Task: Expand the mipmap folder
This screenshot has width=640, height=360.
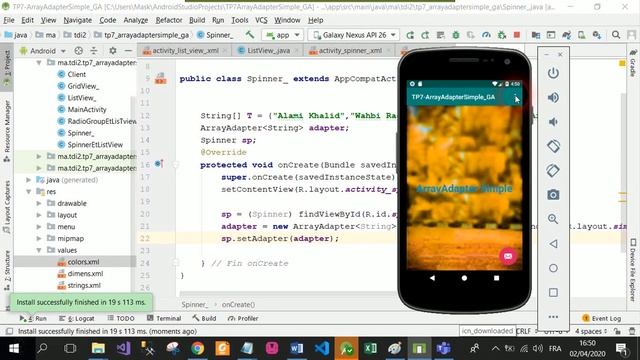Action: click(x=39, y=238)
